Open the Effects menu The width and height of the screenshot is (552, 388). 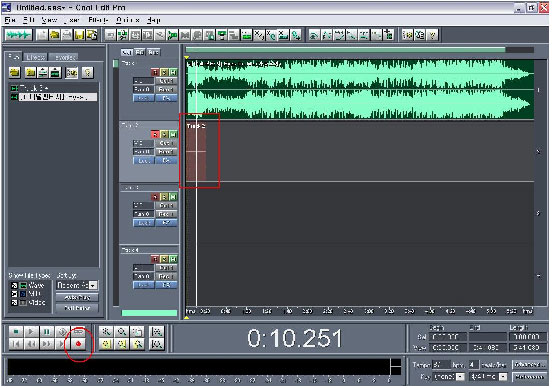coord(98,20)
